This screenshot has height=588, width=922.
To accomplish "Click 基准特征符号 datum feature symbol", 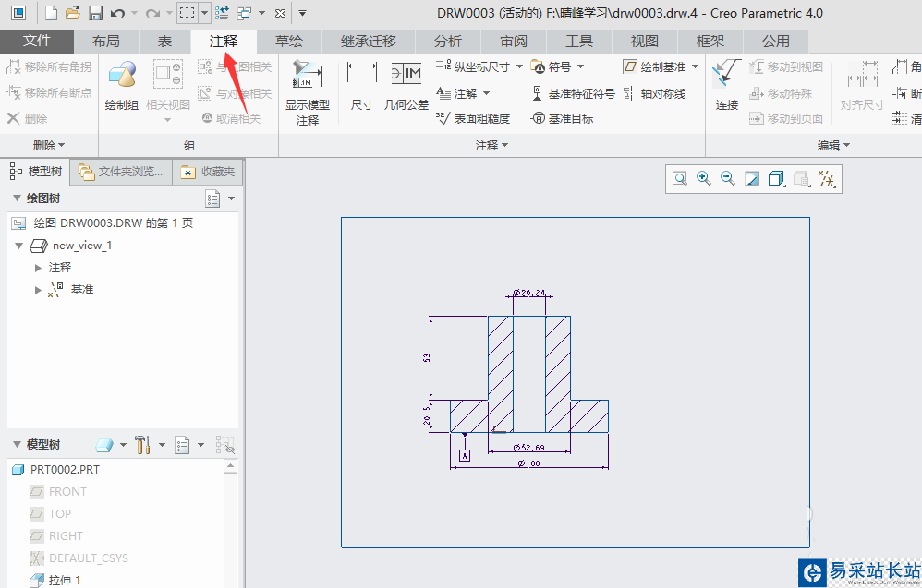I will [574, 93].
